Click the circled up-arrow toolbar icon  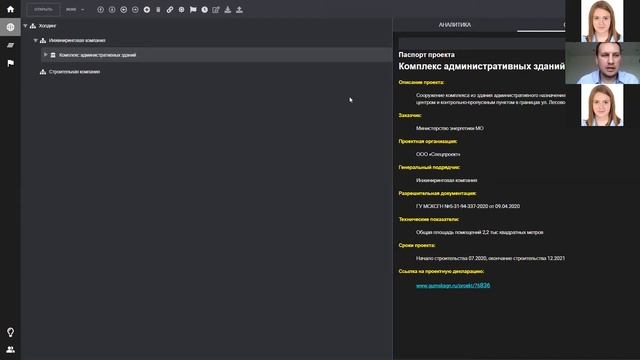click(x=100, y=9)
